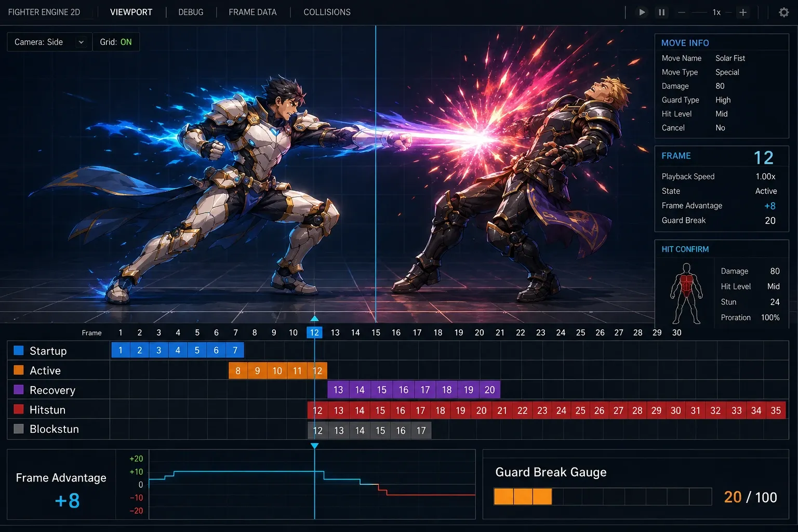The width and height of the screenshot is (798, 532).
Task: Click Startup frame cell 1
Action: 121,350
